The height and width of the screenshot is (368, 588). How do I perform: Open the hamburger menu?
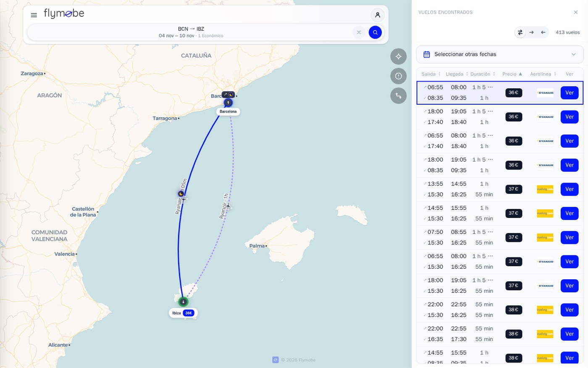pyautogui.click(x=34, y=15)
